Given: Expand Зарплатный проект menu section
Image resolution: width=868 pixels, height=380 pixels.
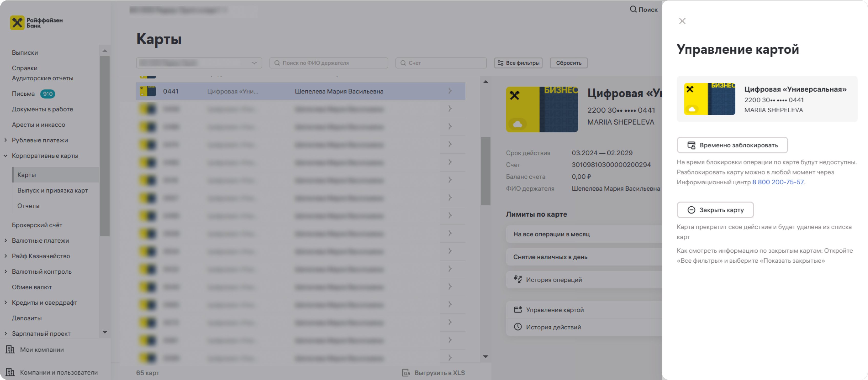Looking at the screenshot, I should 6,333.
